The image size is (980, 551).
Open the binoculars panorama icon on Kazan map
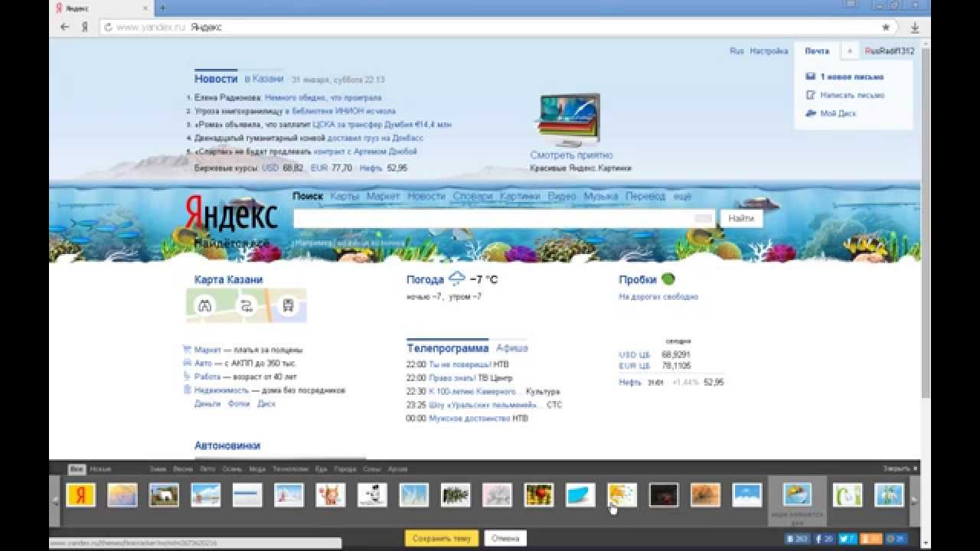pos(205,306)
